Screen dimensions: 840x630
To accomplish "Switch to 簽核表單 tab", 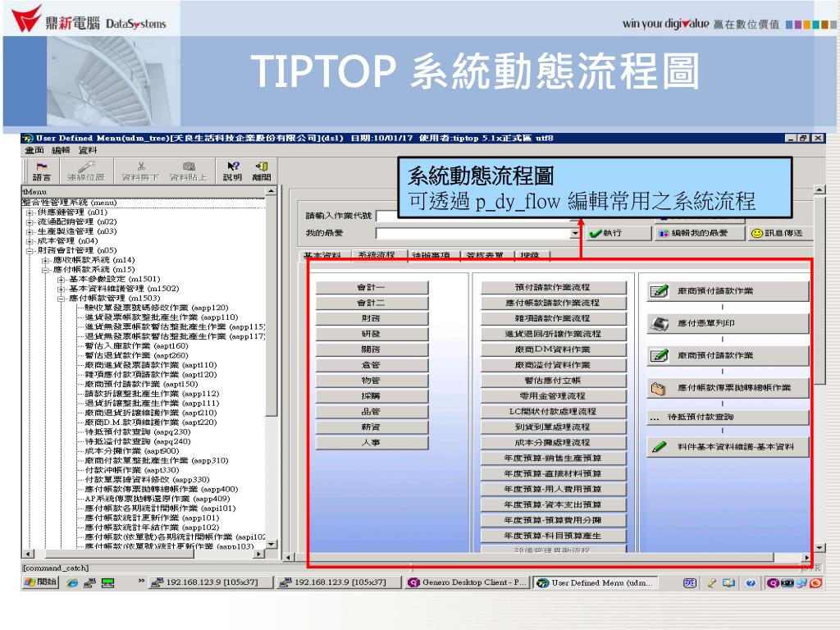I will [485, 256].
